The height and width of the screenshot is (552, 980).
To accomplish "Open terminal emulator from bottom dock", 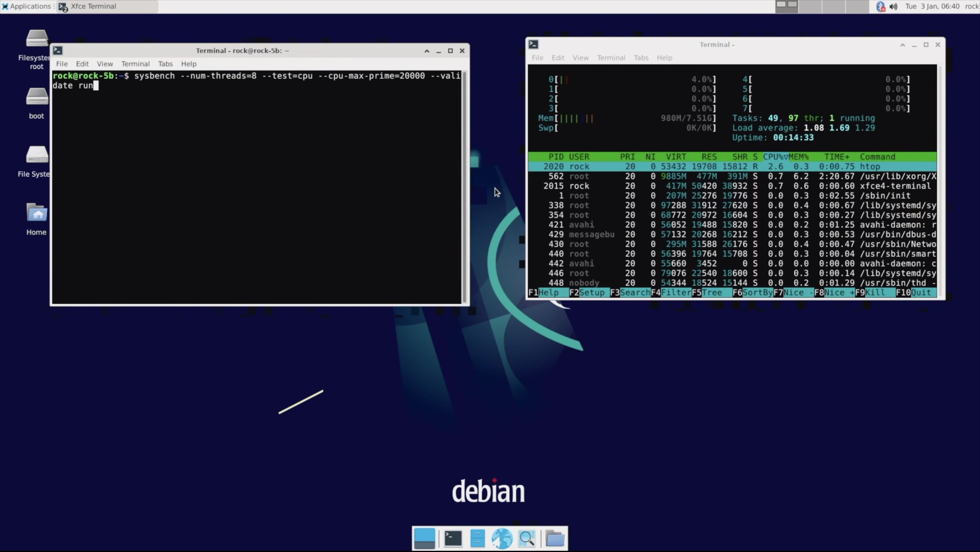I will click(452, 539).
